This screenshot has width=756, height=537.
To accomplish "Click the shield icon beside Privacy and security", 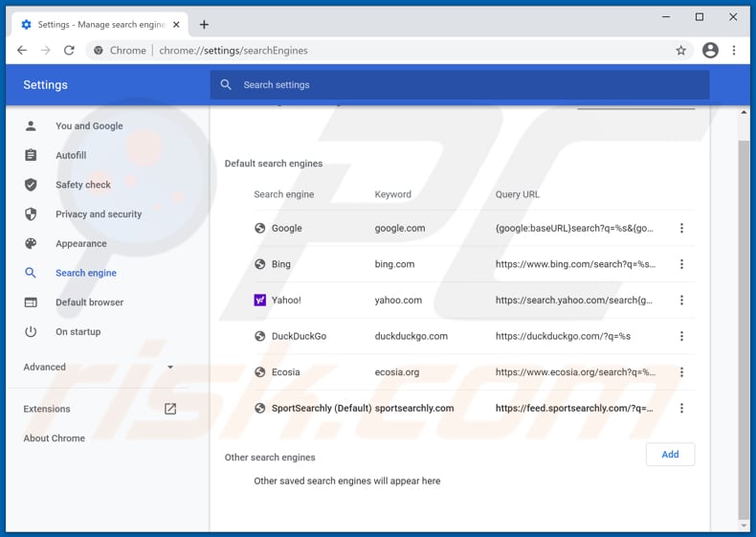I will pyautogui.click(x=31, y=214).
